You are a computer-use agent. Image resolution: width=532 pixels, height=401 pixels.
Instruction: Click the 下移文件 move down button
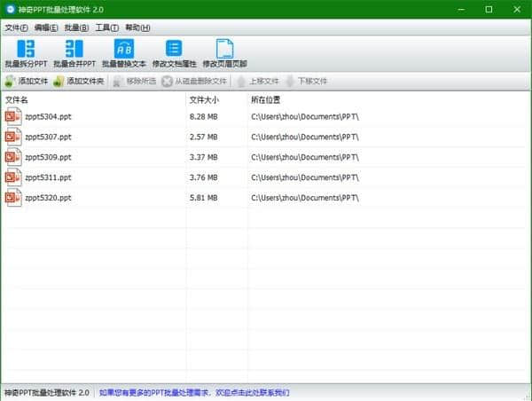click(x=305, y=81)
